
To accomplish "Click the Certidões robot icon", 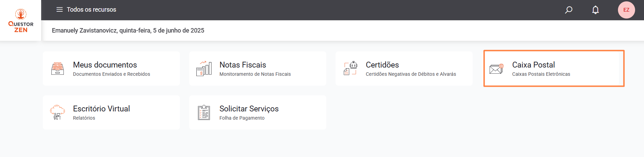I will [x=350, y=68].
